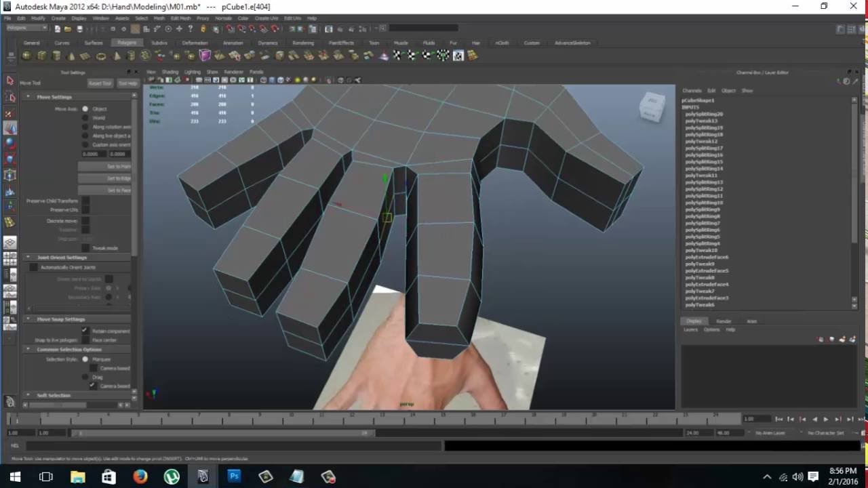Viewport: 868px width, 488px height.
Task: Switch to single perspective view layout
Action: [x=9, y=243]
